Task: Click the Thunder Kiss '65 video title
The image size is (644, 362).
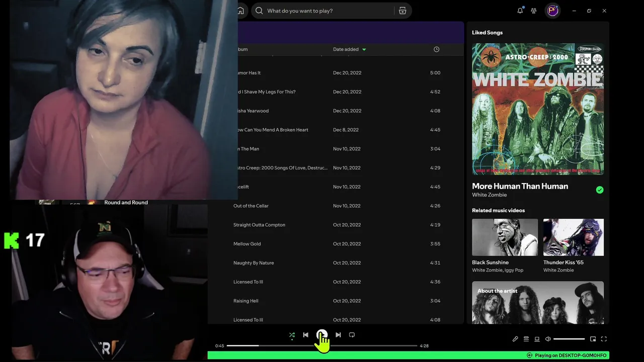Action: [x=563, y=262]
